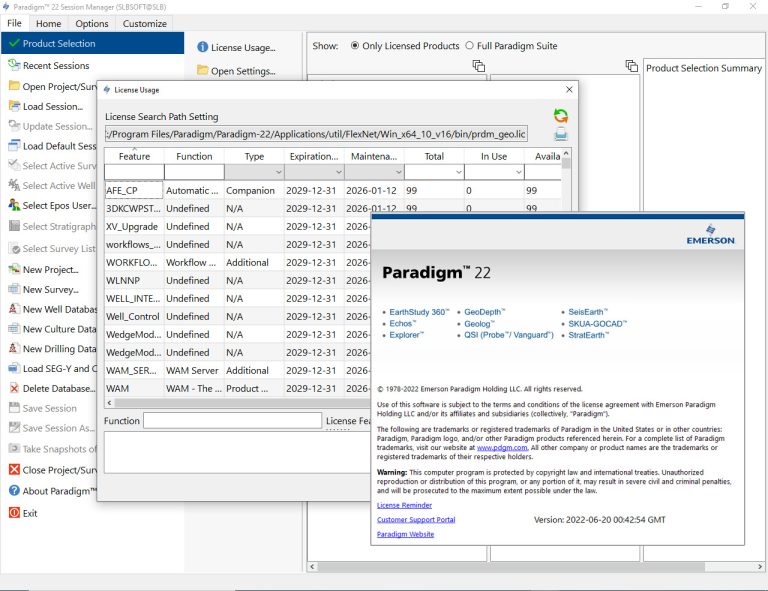The width and height of the screenshot is (768, 591).
Task: Click the New Culture Database icon
Action: pyautogui.click(x=14, y=329)
